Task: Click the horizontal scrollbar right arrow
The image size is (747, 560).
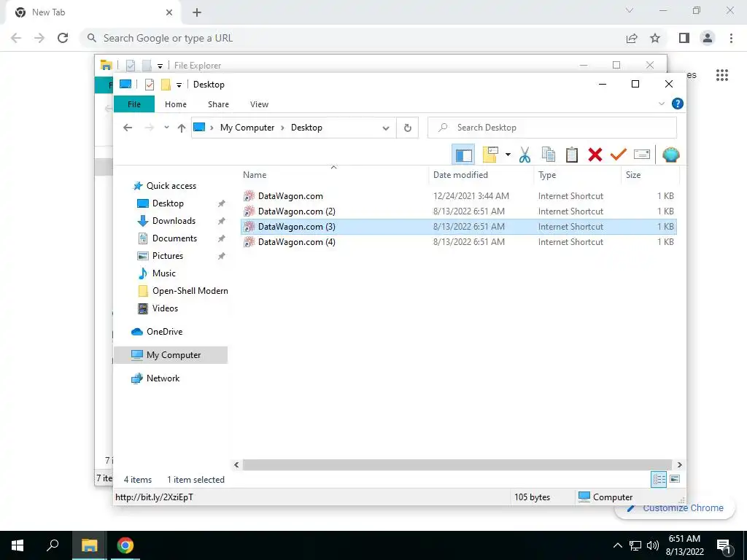Action: click(679, 464)
